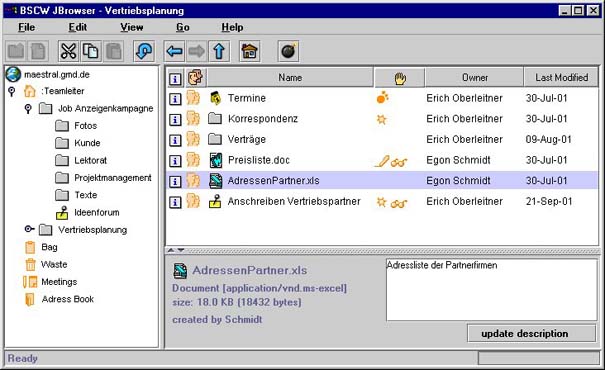Image resolution: width=605 pixels, height=370 pixels.
Task: Click the greyed forward arrow icon
Action: pos(197,51)
